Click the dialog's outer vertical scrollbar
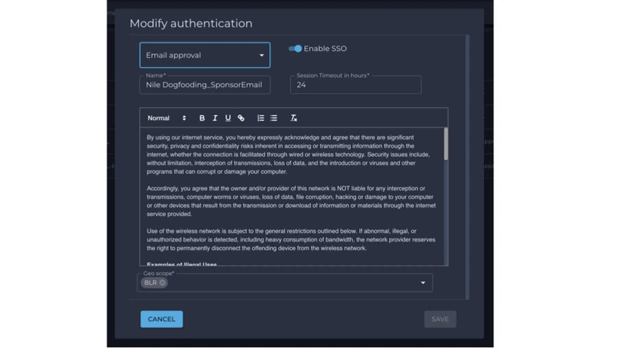The width and height of the screenshot is (644, 362). click(467, 167)
